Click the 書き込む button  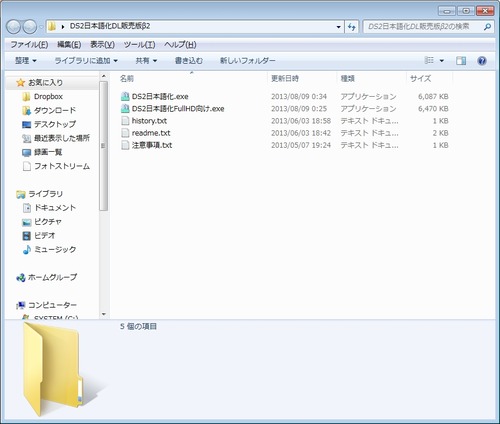click(189, 61)
